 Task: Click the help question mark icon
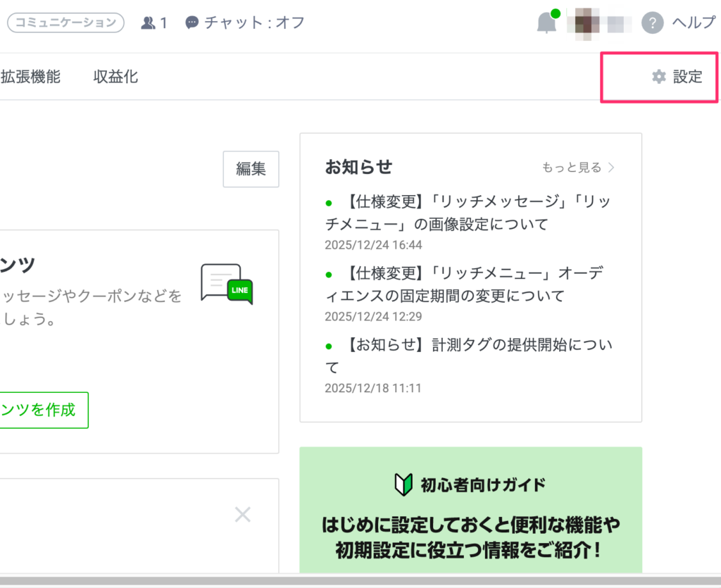[x=653, y=23]
